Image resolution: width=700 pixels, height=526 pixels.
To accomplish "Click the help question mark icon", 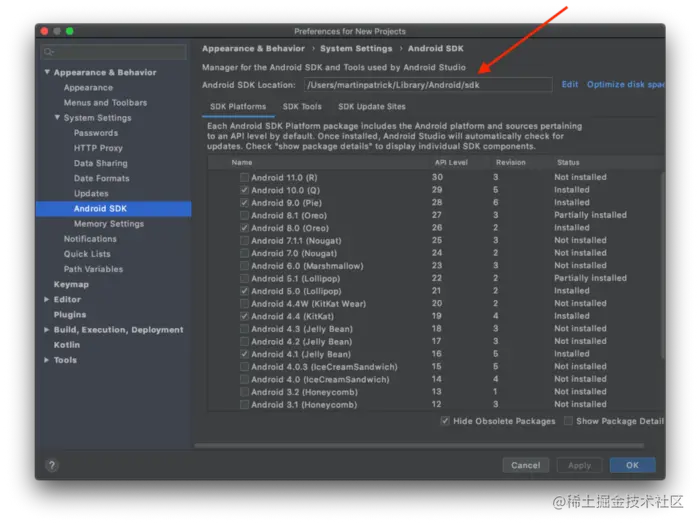I will pyautogui.click(x=52, y=465).
